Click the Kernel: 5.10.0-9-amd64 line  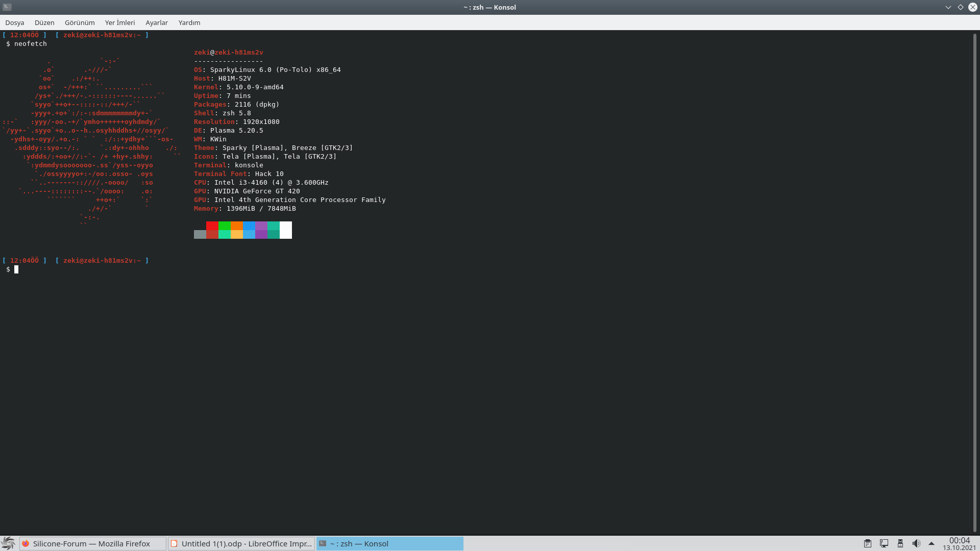pos(239,87)
